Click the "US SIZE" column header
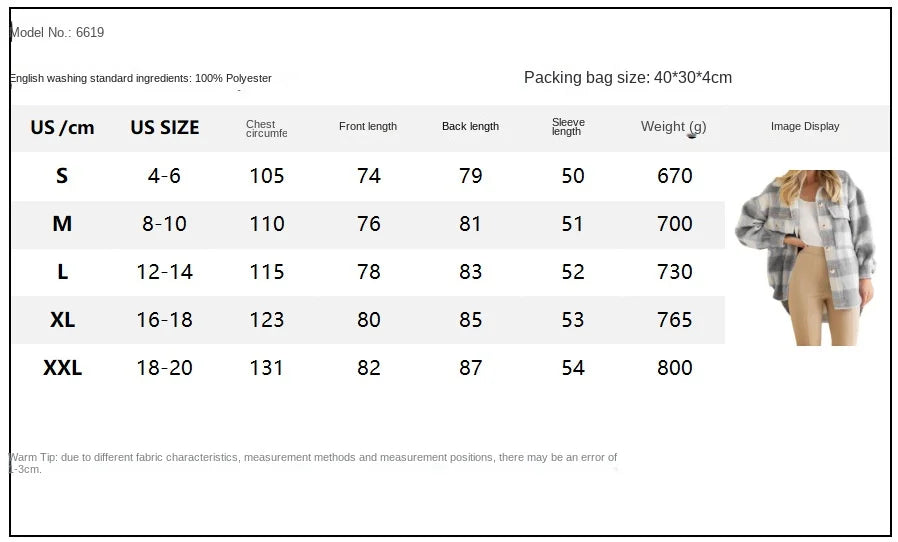Image resolution: width=898 pixels, height=542 pixels. click(165, 127)
